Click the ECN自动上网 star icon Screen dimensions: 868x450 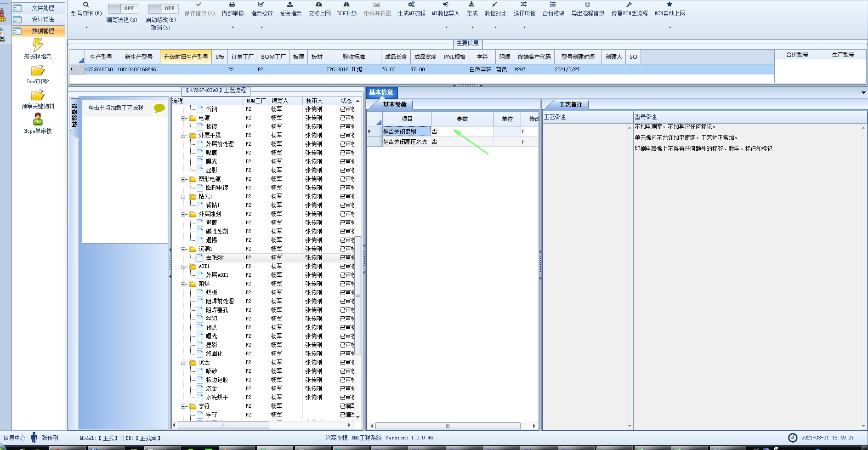669,5
